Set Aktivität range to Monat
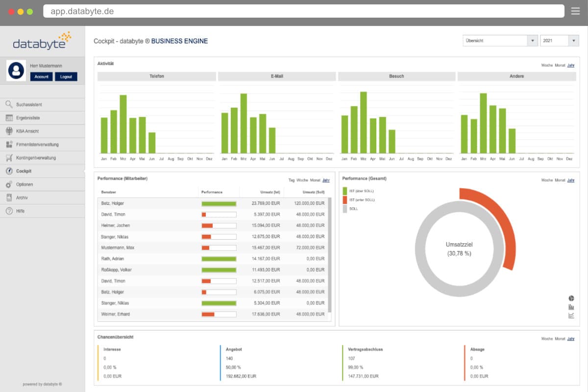This screenshot has width=588, height=392. (x=560, y=65)
